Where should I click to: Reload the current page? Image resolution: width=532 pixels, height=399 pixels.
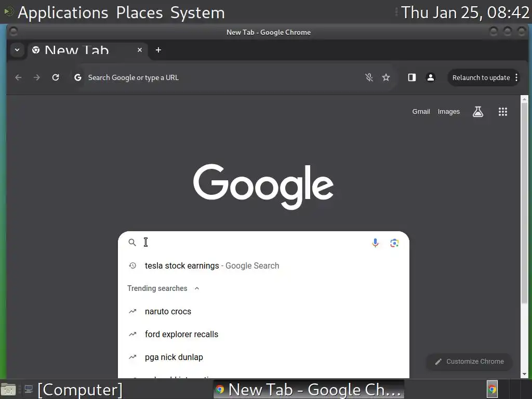click(x=56, y=78)
